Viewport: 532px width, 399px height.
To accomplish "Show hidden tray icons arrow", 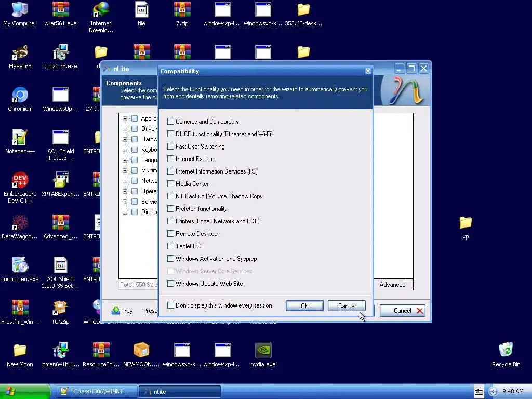I will [x=493, y=392].
